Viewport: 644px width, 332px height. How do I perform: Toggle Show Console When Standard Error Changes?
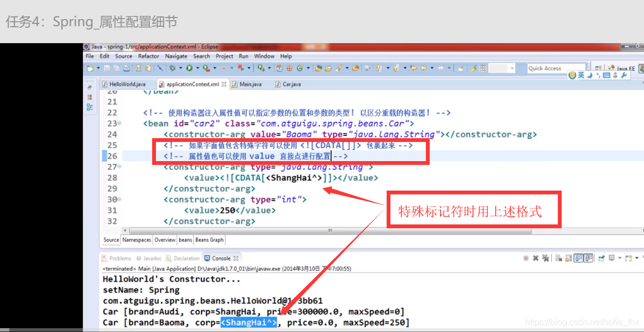(588, 258)
